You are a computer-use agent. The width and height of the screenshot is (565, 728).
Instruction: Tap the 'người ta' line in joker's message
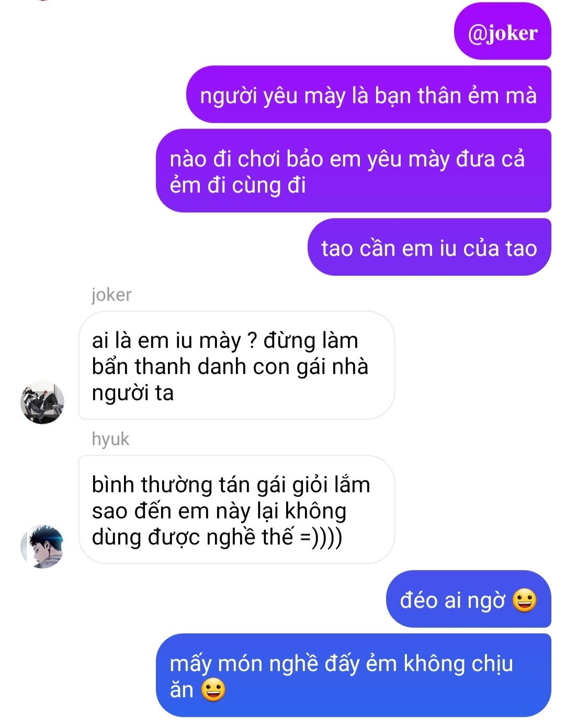coord(132,393)
